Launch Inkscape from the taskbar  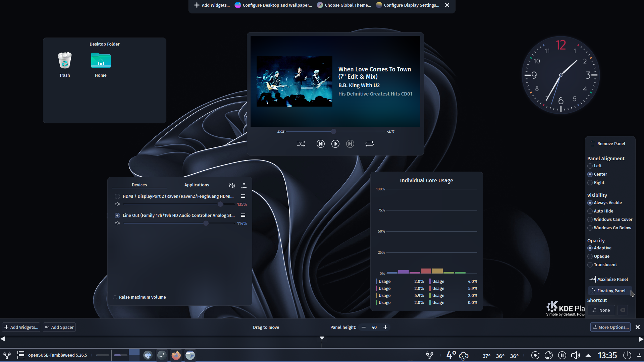148,355
